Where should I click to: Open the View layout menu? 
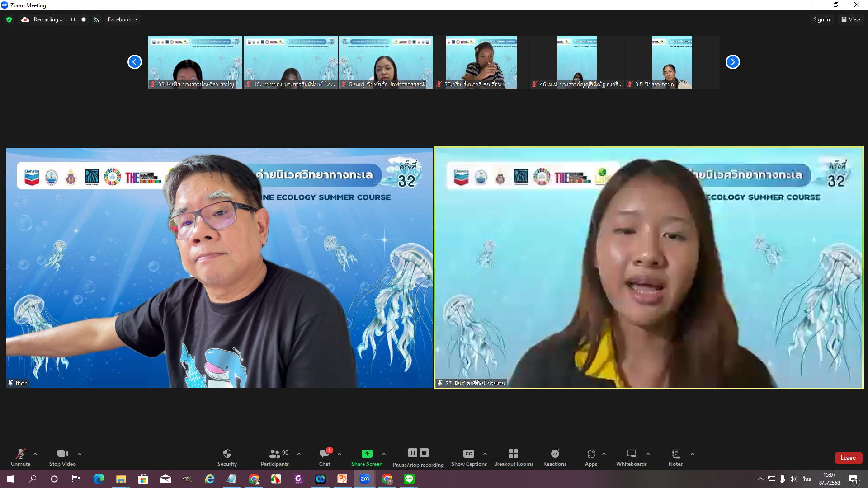pos(850,19)
